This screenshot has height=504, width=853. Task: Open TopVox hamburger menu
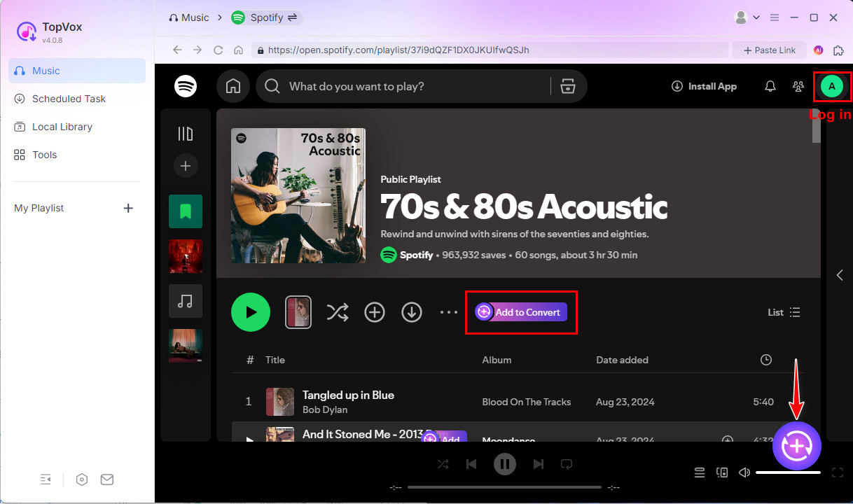[775, 17]
